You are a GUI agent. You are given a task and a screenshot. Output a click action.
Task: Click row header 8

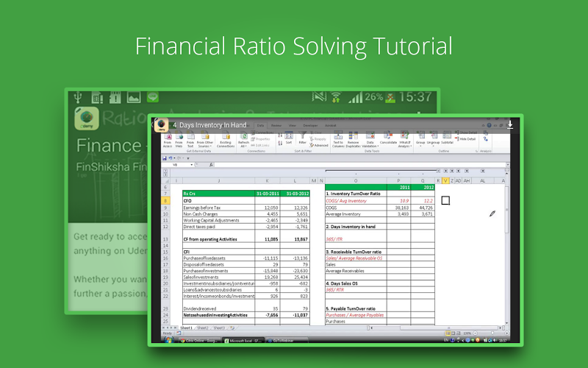[x=165, y=201]
